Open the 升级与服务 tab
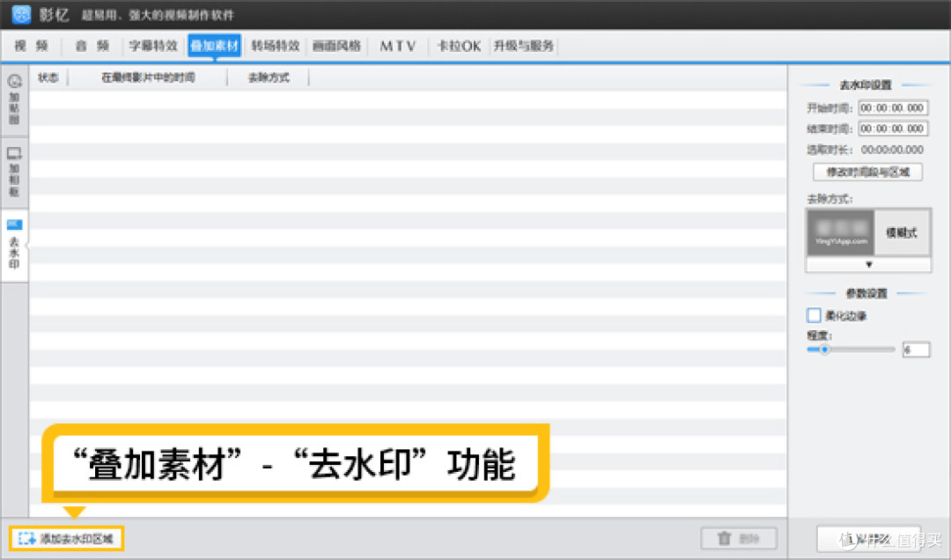Image resolution: width=951 pixels, height=560 pixels. pos(523,46)
